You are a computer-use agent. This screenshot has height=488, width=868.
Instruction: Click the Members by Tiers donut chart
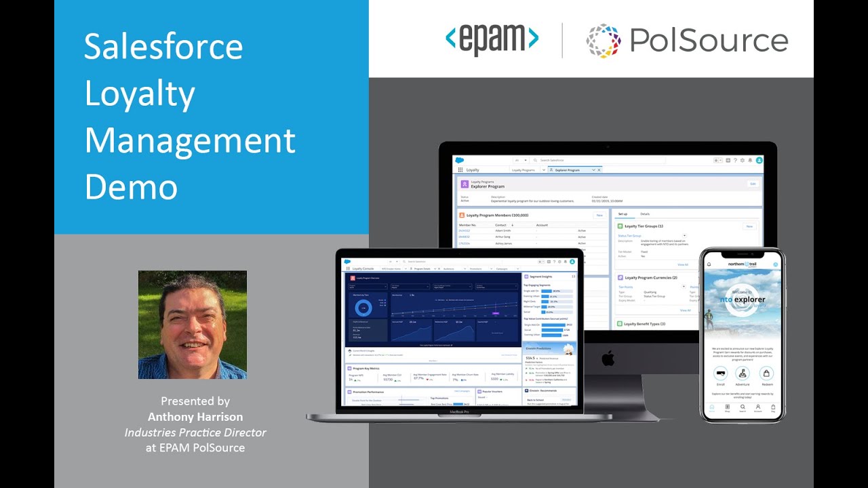[x=363, y=308]
